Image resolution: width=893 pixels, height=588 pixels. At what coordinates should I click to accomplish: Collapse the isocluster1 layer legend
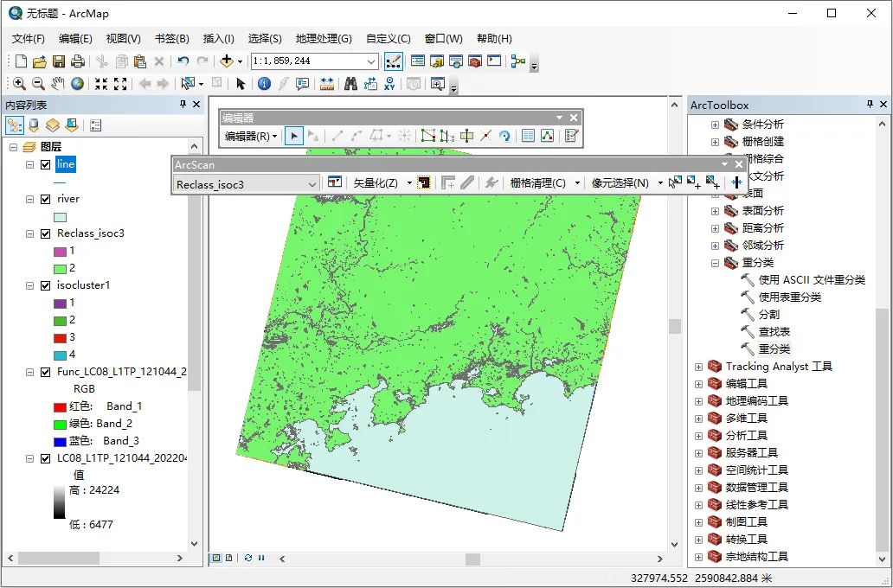29,285
